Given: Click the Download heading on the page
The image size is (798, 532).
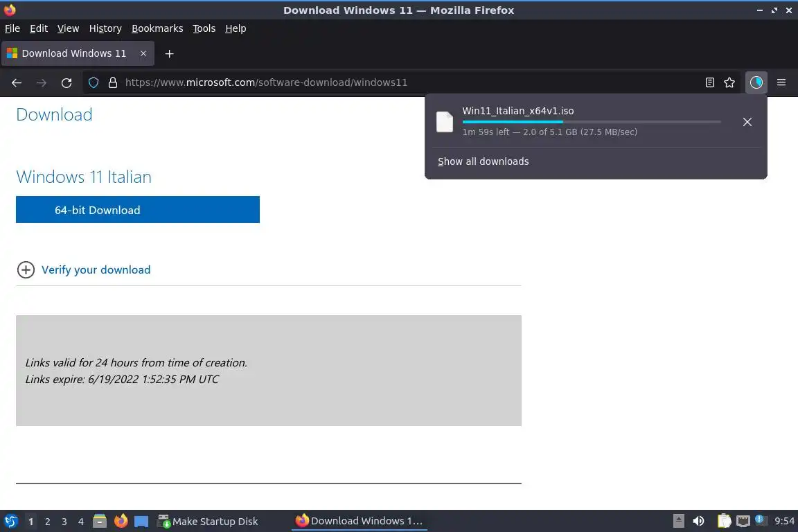Looking at the screenshot, I should click(x=54, y=114).
